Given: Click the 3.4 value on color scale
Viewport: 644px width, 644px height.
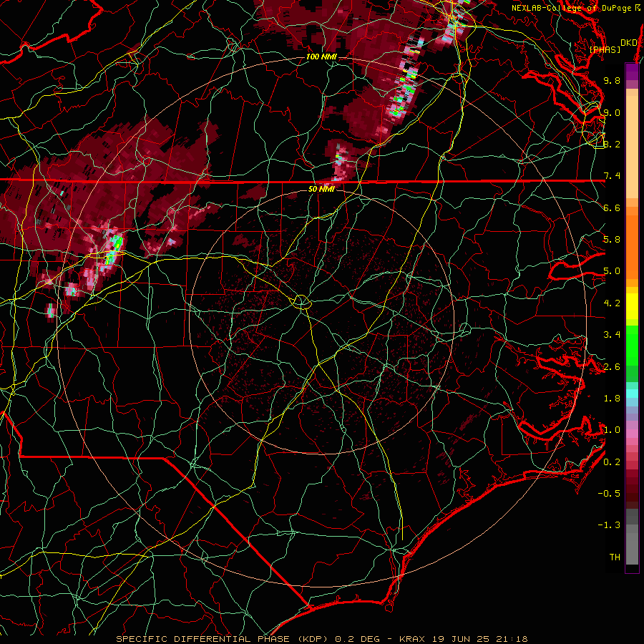Looking at the screenshot, I should (612, 335).
